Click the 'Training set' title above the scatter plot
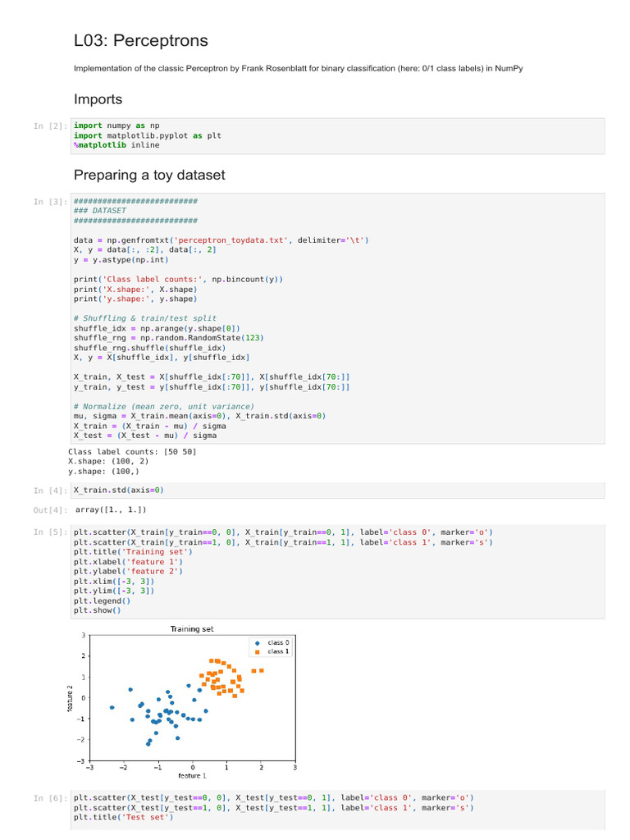630x840 pixels. pos(192,629)
